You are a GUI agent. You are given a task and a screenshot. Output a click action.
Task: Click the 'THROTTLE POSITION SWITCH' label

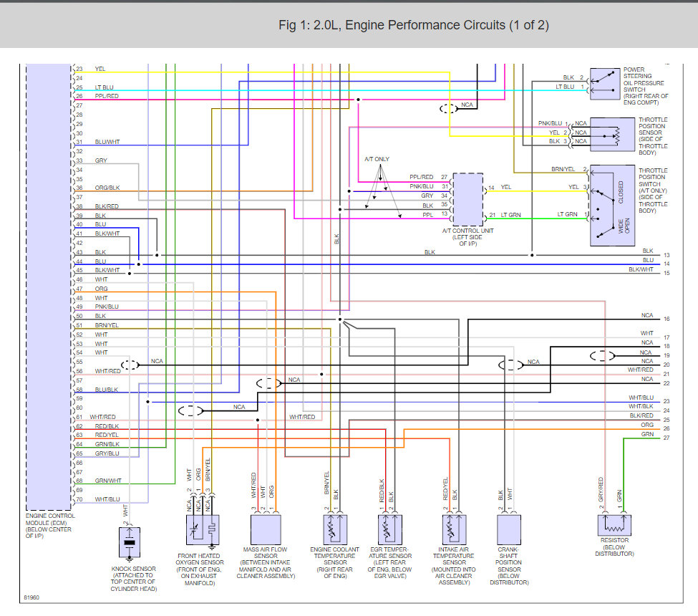tap(653, 191)
